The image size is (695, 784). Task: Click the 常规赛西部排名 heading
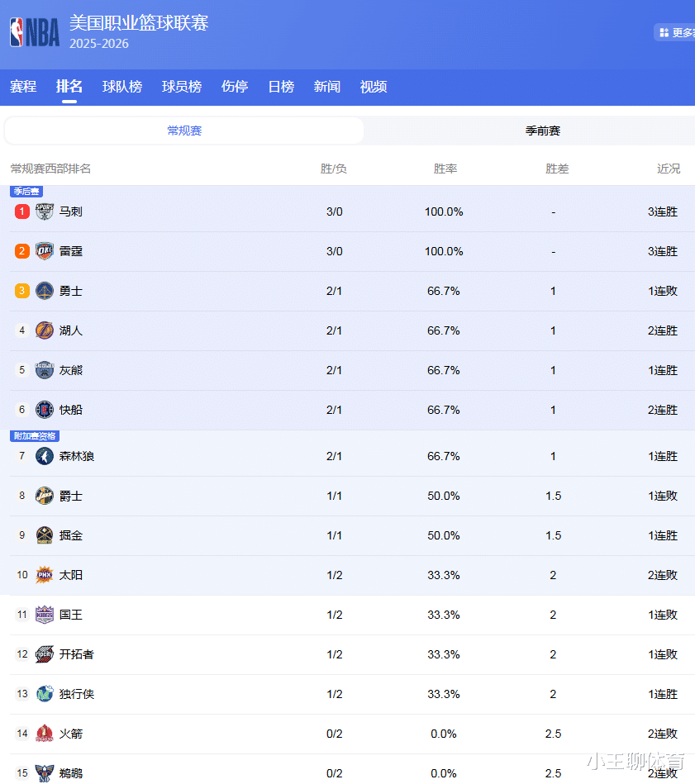pyautogui.click(x=50, y=169)
